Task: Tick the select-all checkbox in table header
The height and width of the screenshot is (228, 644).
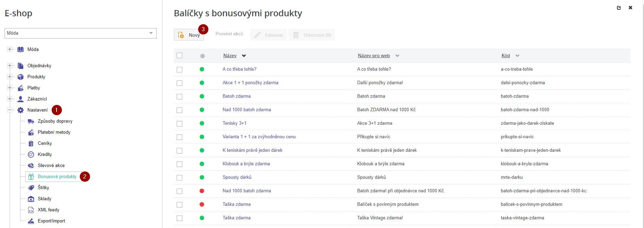Action: point(179,55)
